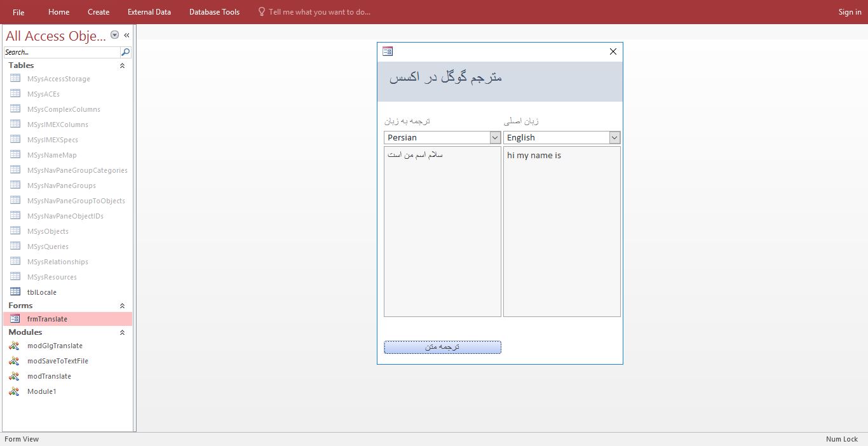Select the MSysRelationships table icon
The width and height of the screenshot is (868, 446).
click(x=15, y=261)
